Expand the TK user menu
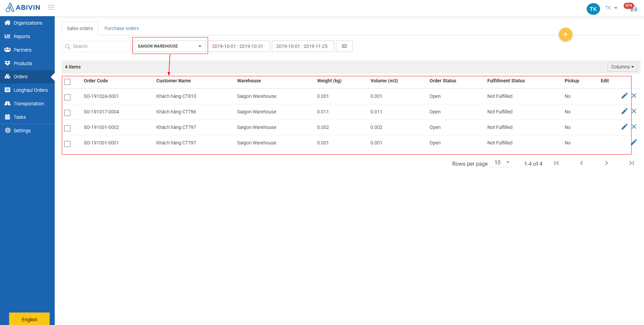 (x=611, y=8)
